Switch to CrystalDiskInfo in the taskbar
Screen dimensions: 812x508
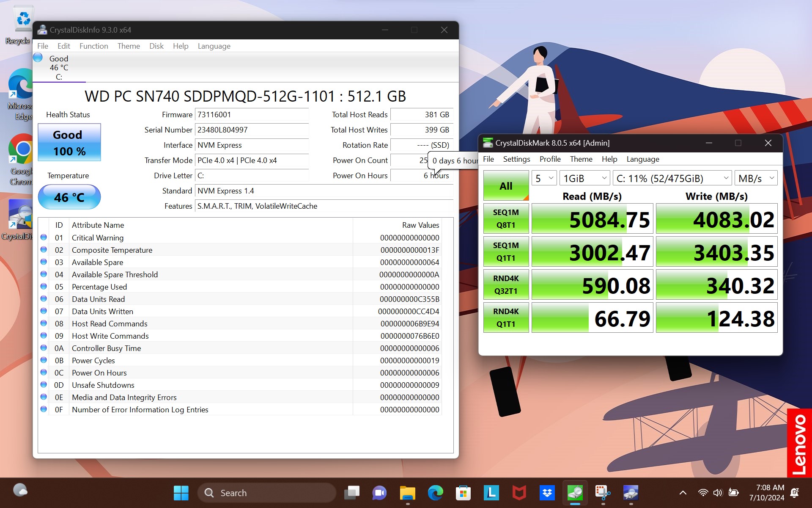(631, 493)
